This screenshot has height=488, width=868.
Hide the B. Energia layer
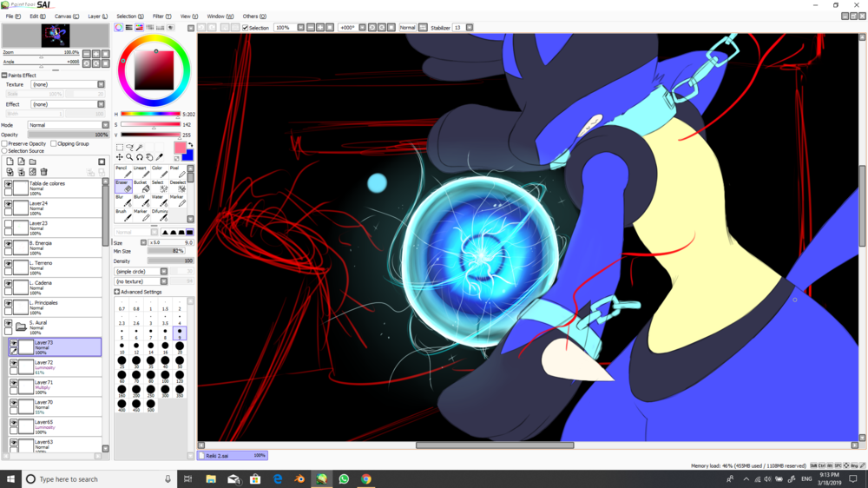[x=9, y=244]
